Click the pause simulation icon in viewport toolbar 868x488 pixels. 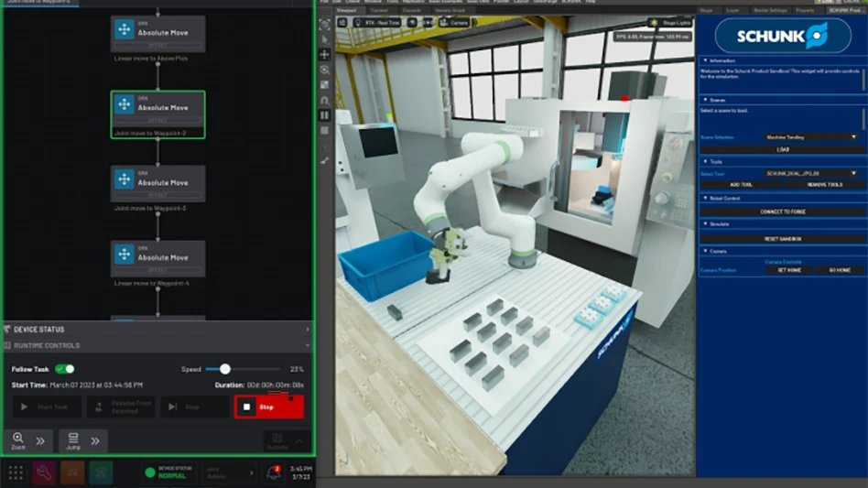[324, 115]
